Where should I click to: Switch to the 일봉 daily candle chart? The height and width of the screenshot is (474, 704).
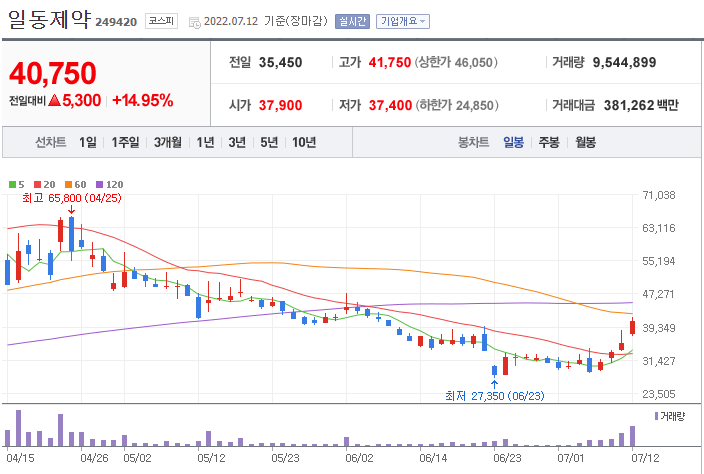[513, 142]
